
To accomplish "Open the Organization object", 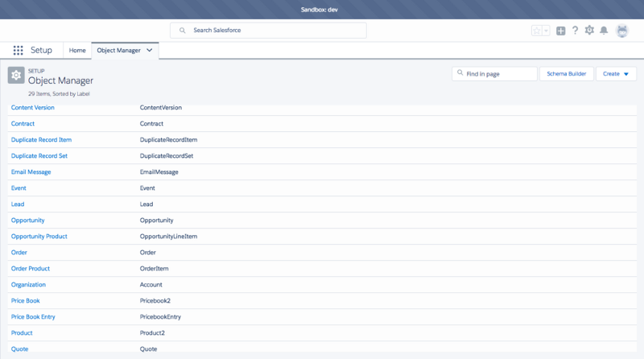I will 28,285.
